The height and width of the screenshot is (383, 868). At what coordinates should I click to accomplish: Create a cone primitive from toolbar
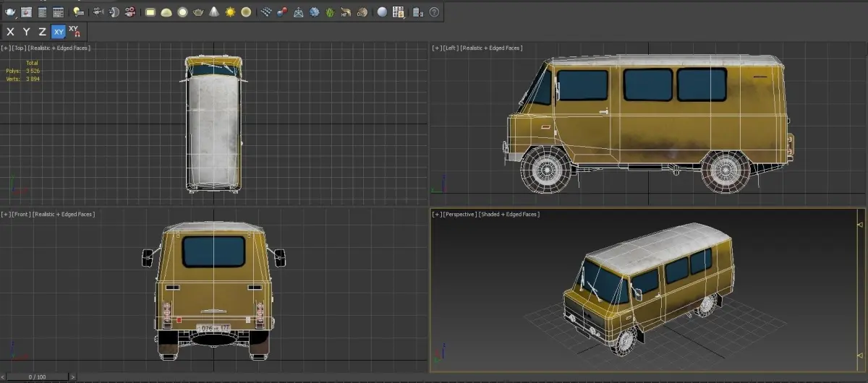(x=215, y=12)
